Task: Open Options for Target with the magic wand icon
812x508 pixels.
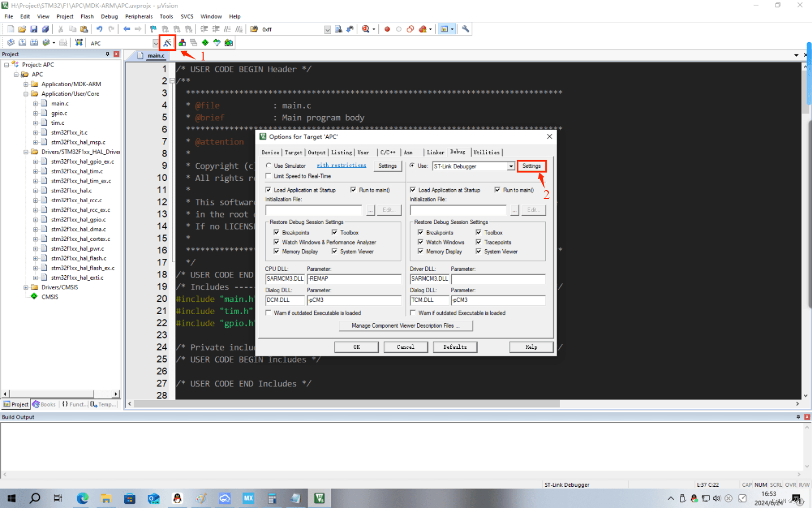Action: click(x=167, y=43)
